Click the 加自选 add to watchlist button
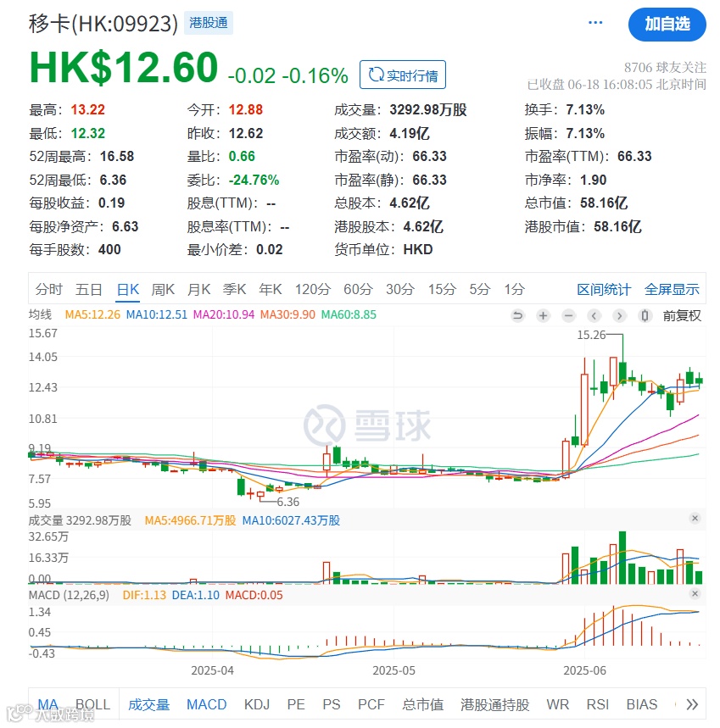 [667, 24]
